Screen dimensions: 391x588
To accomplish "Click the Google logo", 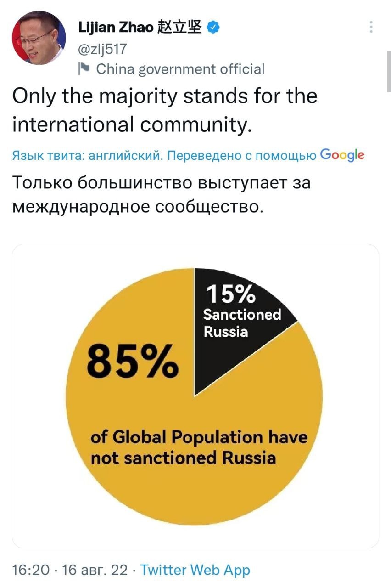I will pos(342,154).
